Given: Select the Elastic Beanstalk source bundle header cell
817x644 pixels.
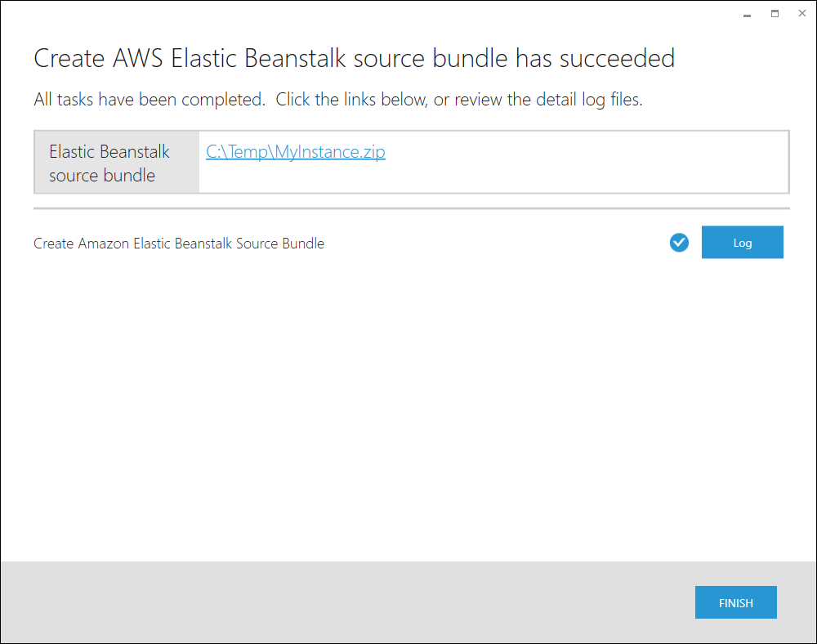Looking at the screenshot, I should pos(115,161).
